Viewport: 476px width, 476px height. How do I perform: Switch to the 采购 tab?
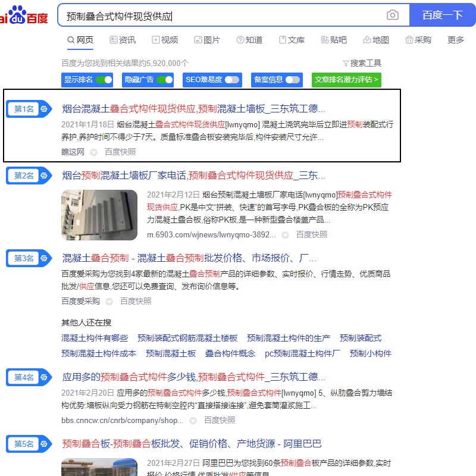point(418,40)
